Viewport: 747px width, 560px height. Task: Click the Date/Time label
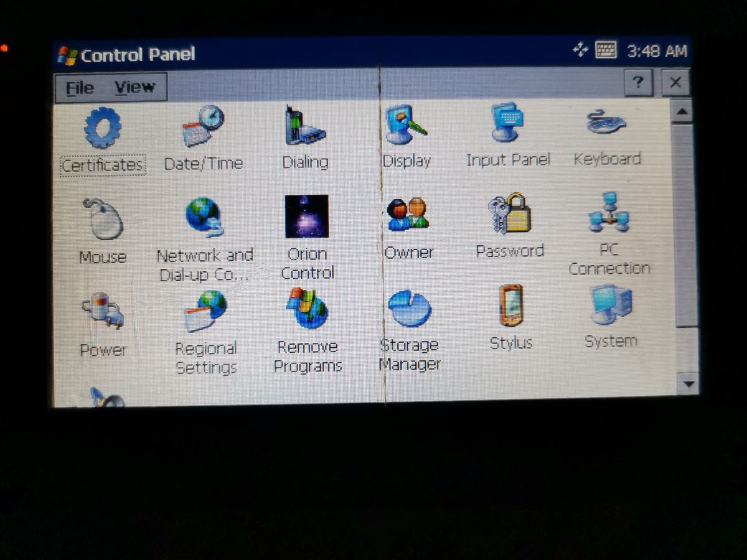click(203, 163)
